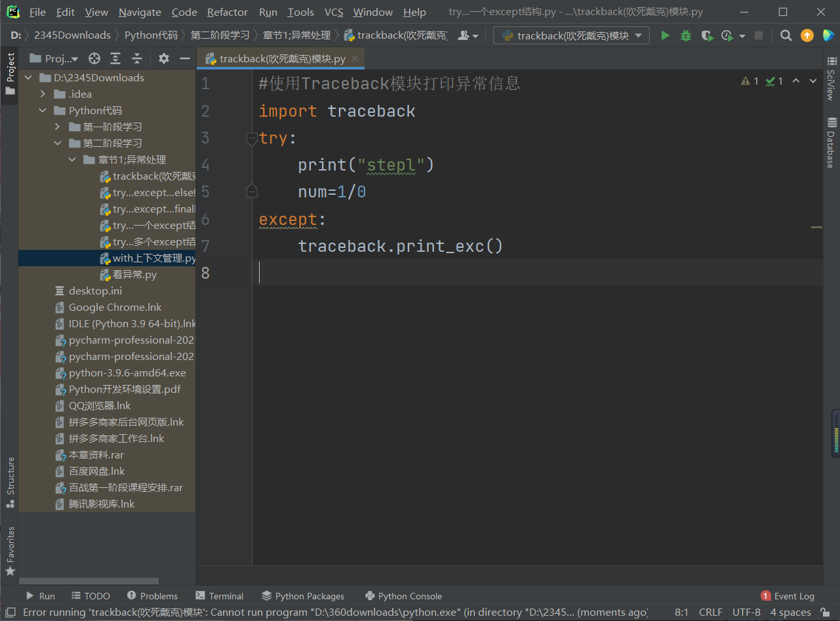Collapse the Python代码 folder

pos(43,110)
